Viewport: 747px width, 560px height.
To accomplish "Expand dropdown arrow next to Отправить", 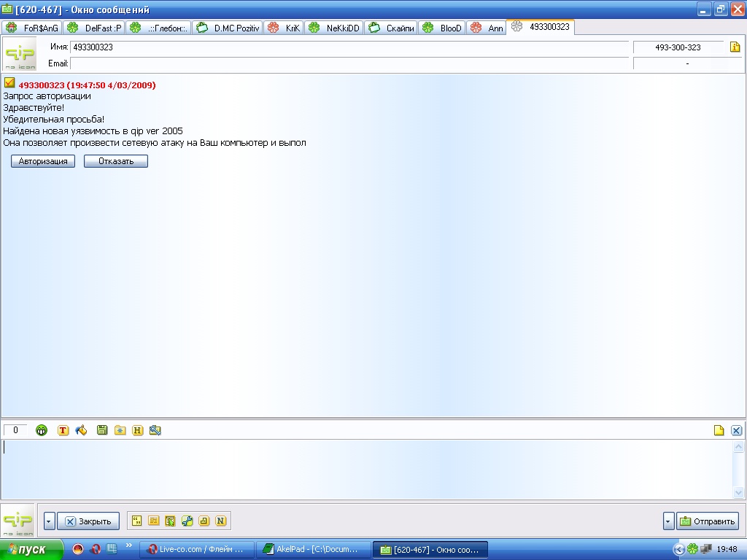I will coord(668,521).
